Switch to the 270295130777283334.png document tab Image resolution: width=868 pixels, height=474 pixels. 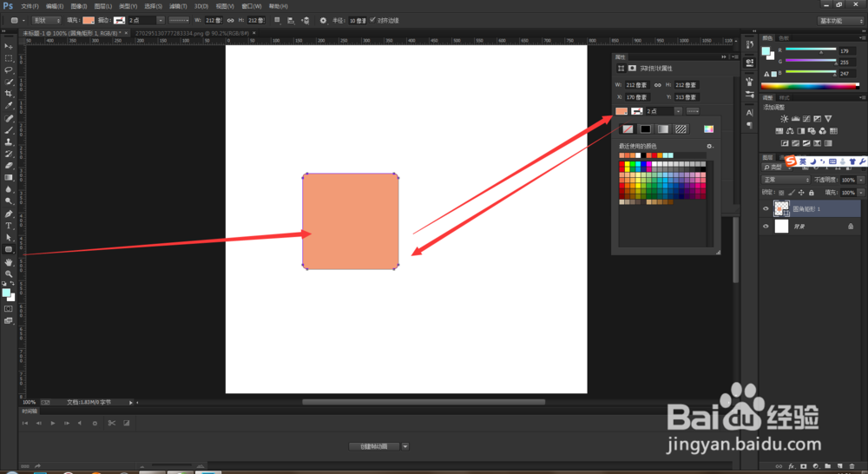[x=192, y=33]
